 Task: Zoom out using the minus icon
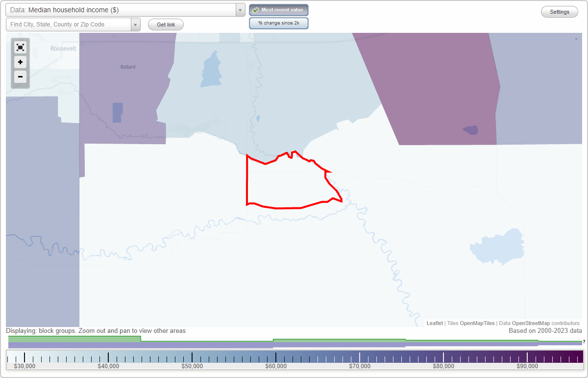(20, 77)
